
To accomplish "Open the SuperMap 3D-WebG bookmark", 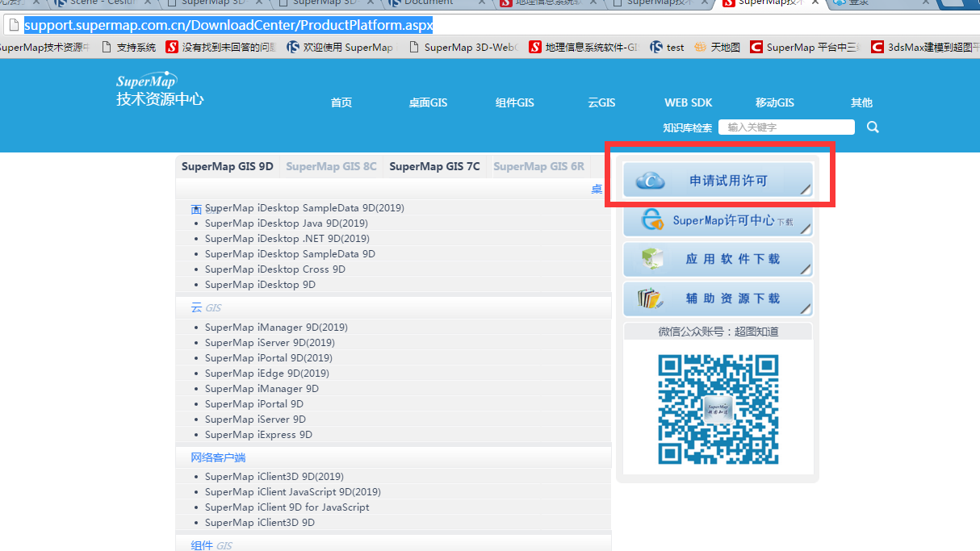I will click(463, 48).
